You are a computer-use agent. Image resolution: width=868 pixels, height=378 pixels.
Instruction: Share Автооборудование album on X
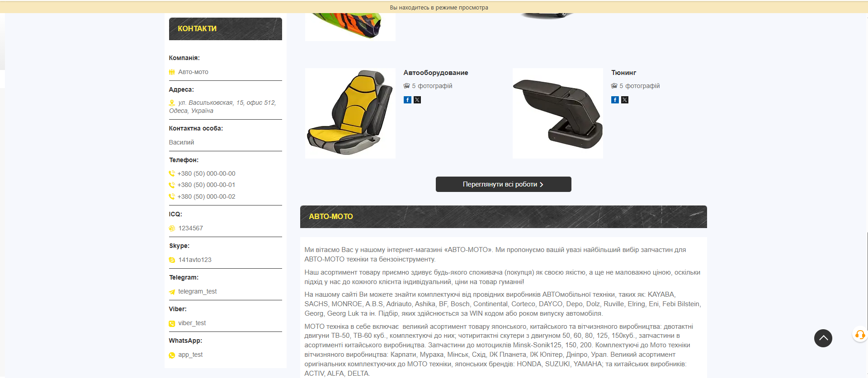click(417, 100)
